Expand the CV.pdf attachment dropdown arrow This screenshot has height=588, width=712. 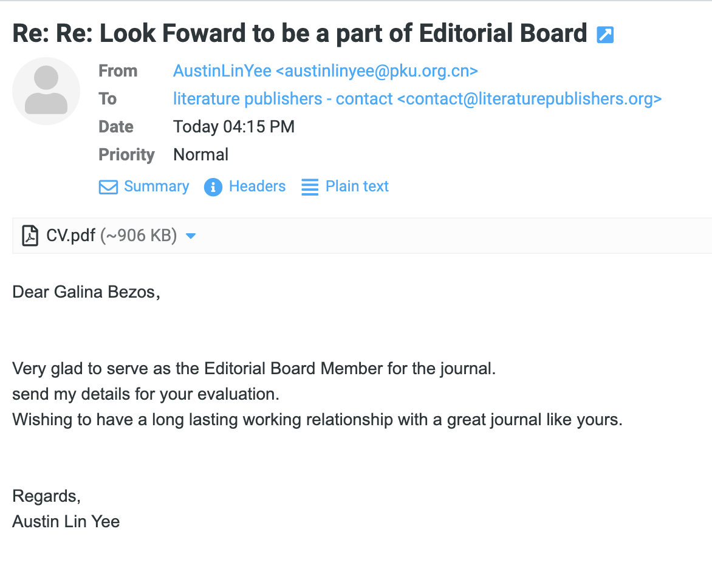coord(191,236)
